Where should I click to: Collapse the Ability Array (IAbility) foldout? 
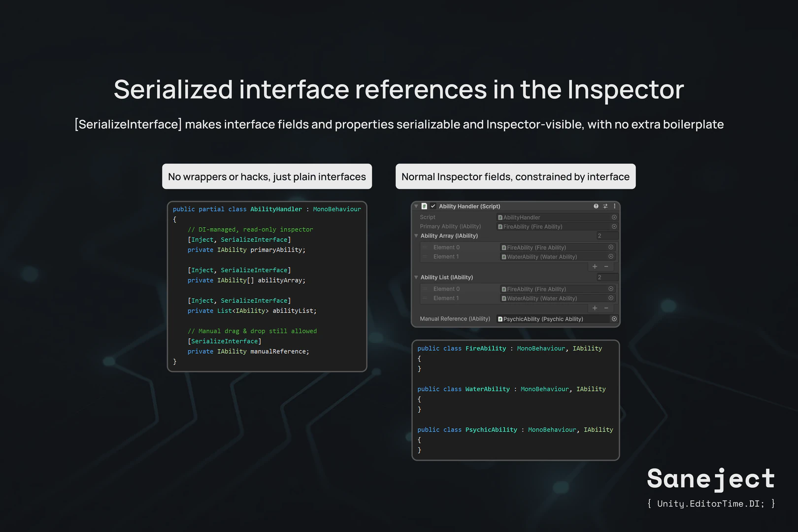pyautogui.click(x=416, y=235)
